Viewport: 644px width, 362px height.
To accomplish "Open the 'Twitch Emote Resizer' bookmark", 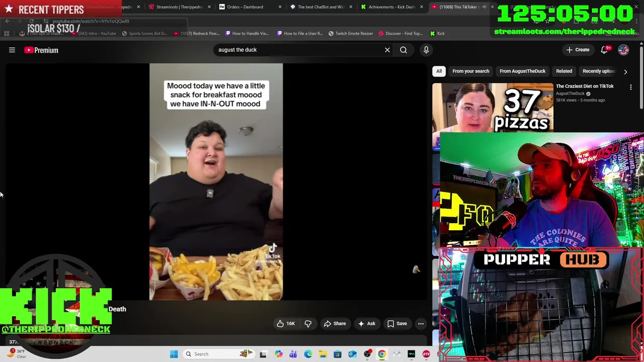I will 351,34.
